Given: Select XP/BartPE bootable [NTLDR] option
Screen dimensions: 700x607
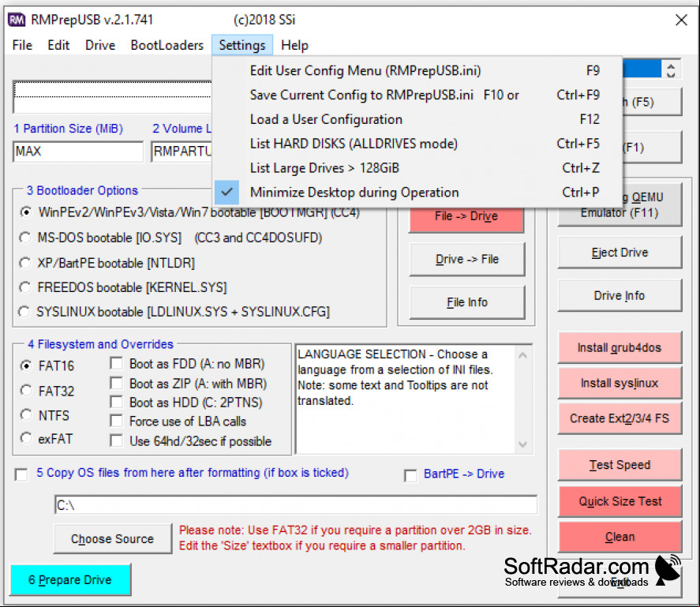Looking at the screenshot, I should 26,263.
